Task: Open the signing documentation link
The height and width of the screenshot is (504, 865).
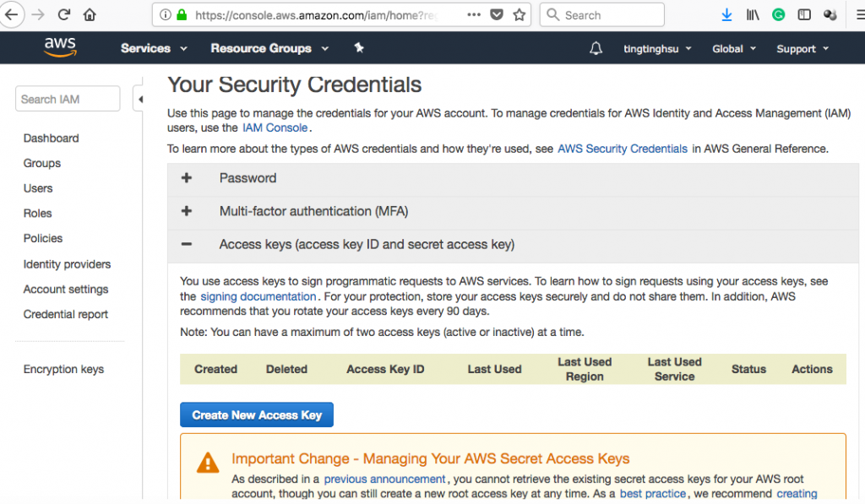Action: (x=258, y=296)
